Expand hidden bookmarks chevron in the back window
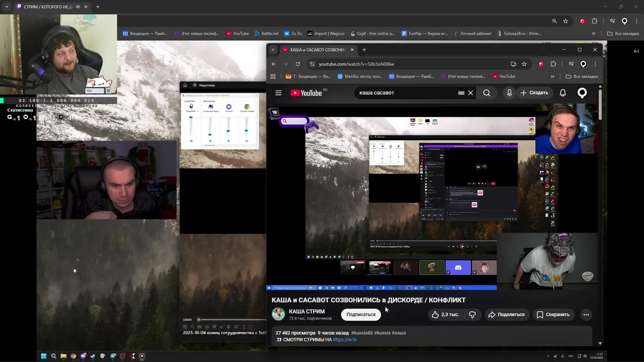Screen dimensions: 644x362 (x=594, y=34)
